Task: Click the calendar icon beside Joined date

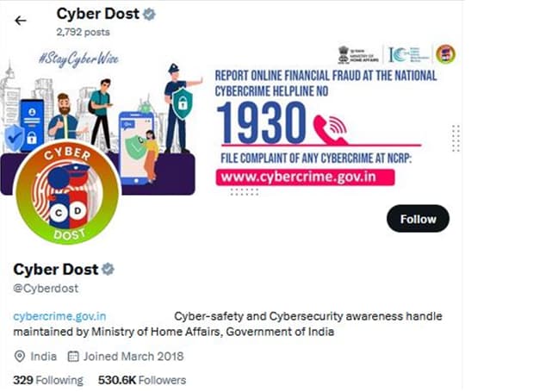Action: pos(73,356)
